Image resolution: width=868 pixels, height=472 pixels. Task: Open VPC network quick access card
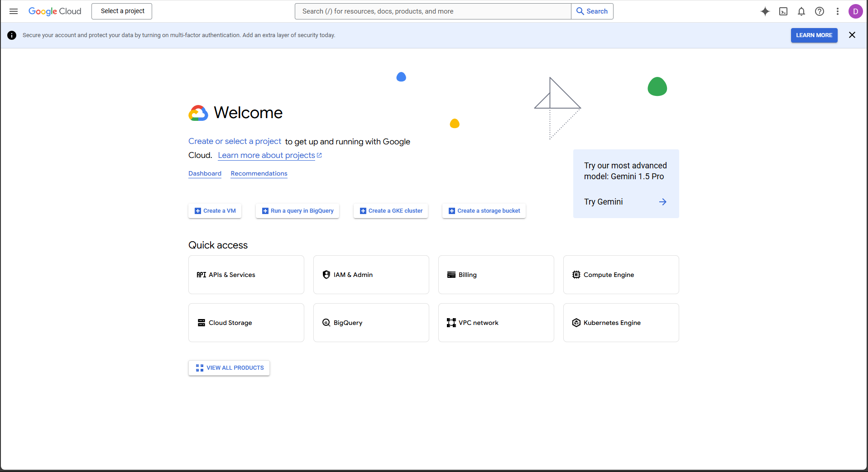click(496, 323)
